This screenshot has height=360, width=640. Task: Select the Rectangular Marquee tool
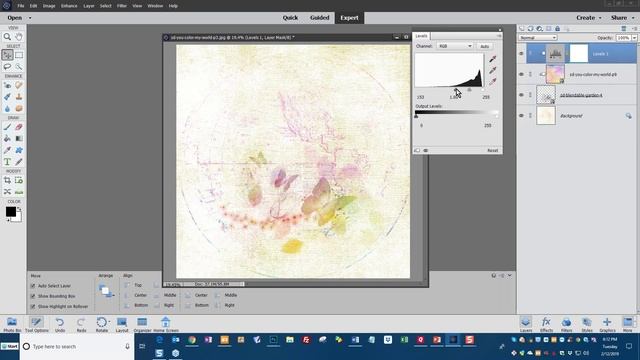pyautogui.click(x=19, y=55)
